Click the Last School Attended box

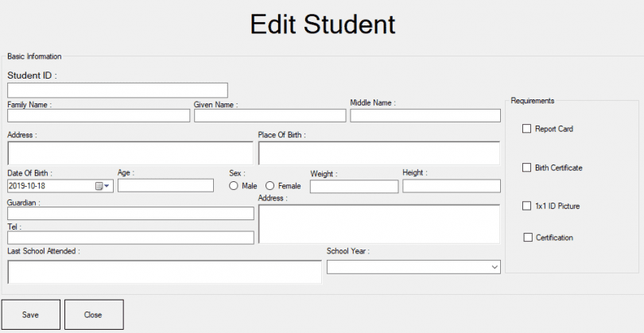pyautogui.click(x=165, y=272)
